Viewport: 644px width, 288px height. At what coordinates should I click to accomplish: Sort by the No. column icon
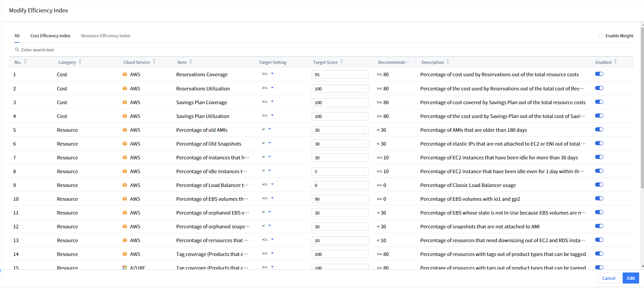[x=25, y=62]
